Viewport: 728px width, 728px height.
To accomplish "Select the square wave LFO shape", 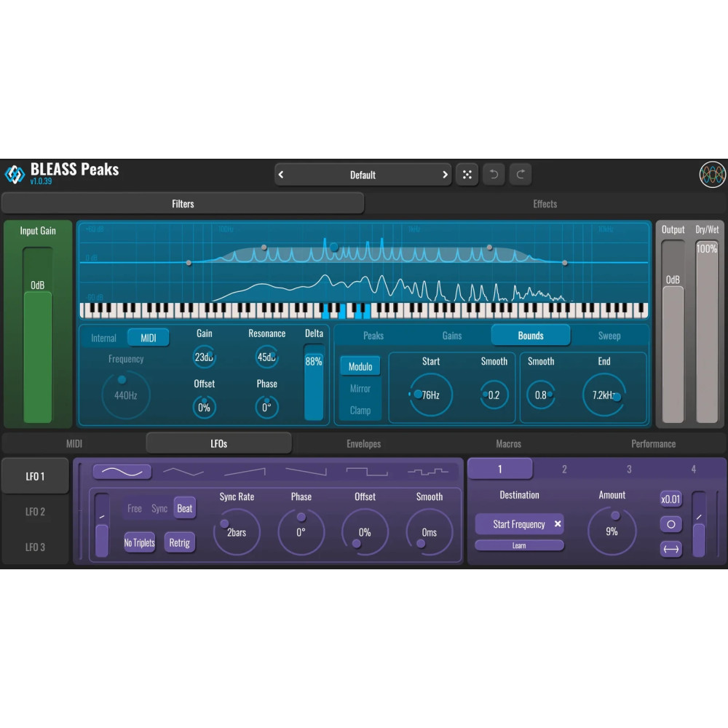I will (366, 472).
